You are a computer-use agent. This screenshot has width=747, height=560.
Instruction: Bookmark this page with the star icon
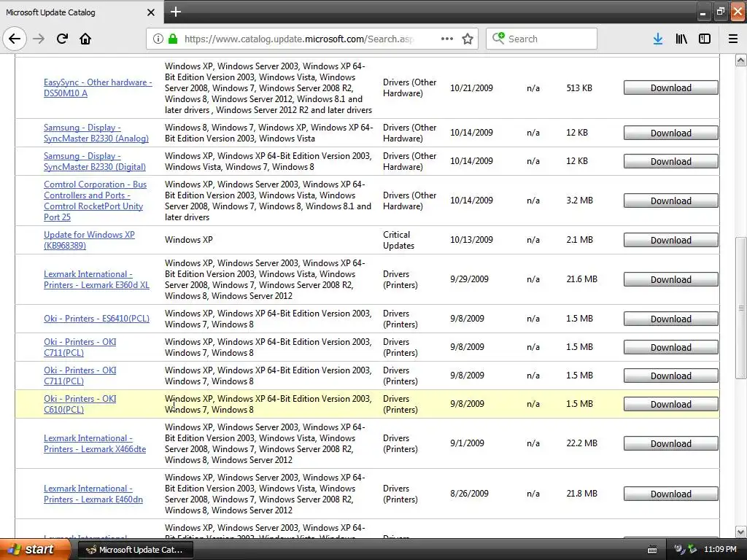[468, 39]
